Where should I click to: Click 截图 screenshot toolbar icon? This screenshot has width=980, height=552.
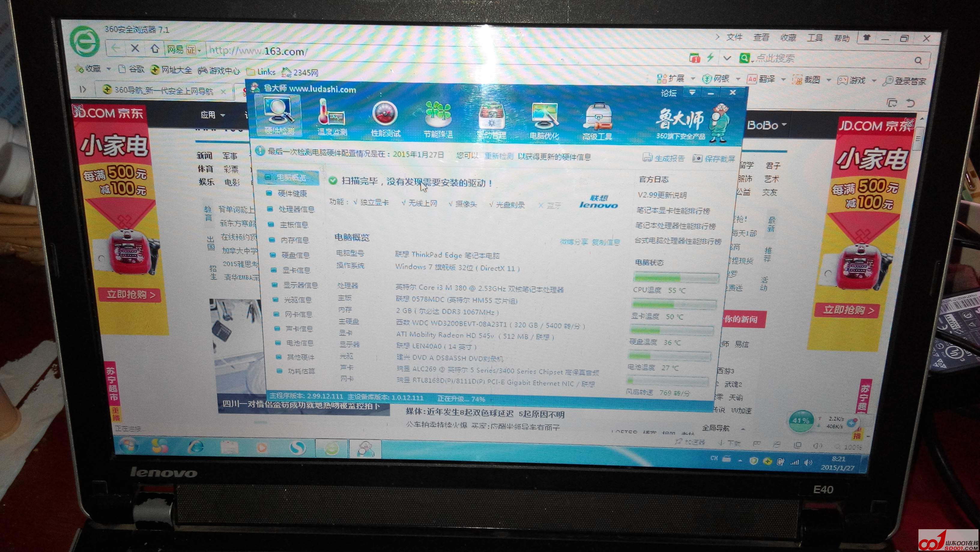coord(806,79)
